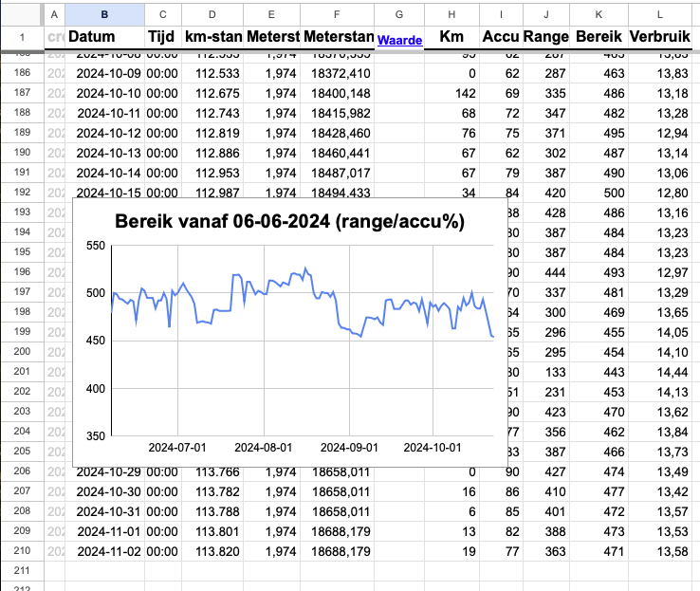Select date cell 2024-10-13
Image resolution: width=700 pixels, height=591 pixels.
pos(104,153)
